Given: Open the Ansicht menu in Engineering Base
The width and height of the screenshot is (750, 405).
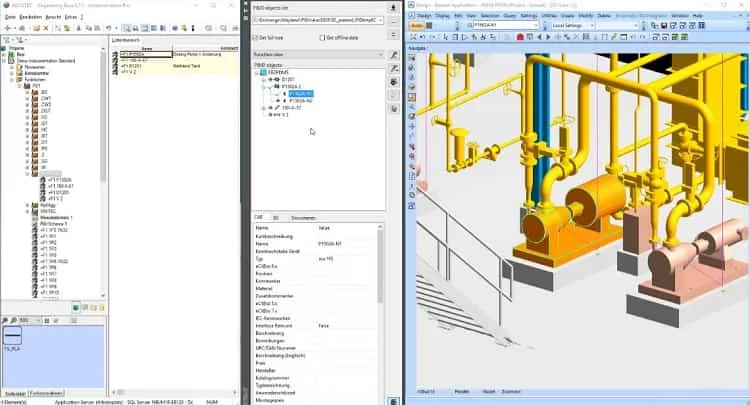Looking at the screenshot, I should (x=53, y=17).
